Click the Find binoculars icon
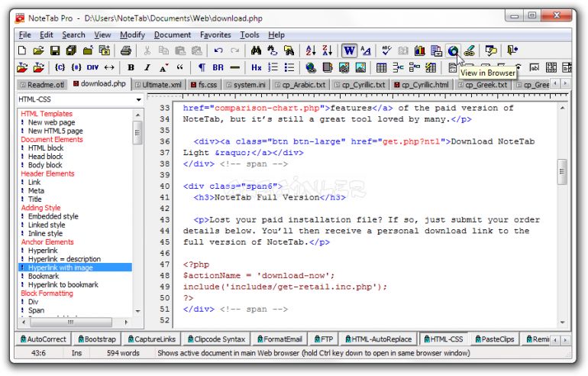 click(257, 51)
